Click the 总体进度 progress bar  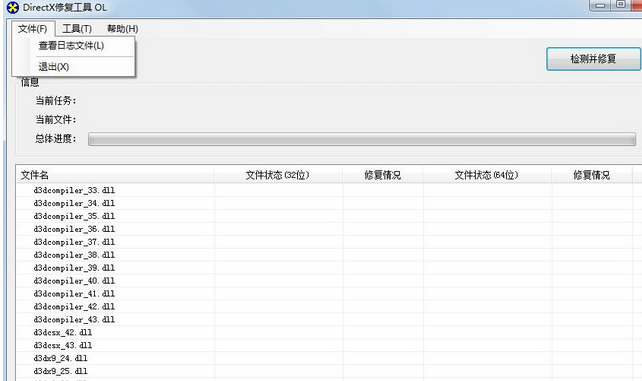[362, 139]
